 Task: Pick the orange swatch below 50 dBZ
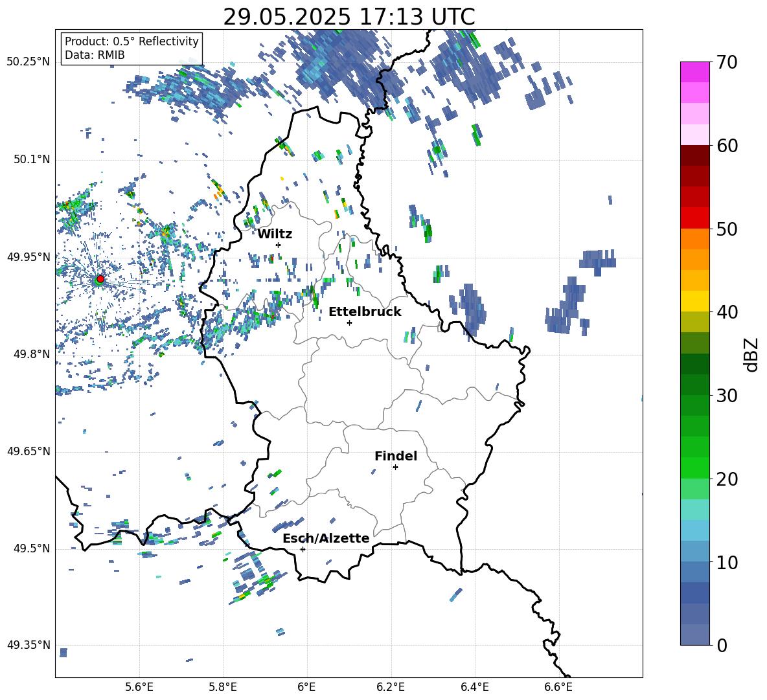coord(694,238)
